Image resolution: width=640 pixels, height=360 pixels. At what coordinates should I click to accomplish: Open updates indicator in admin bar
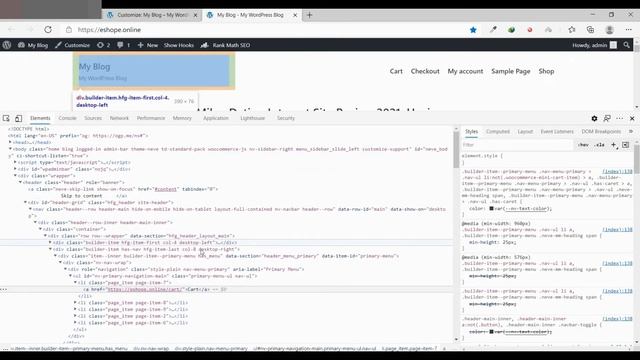104,45
